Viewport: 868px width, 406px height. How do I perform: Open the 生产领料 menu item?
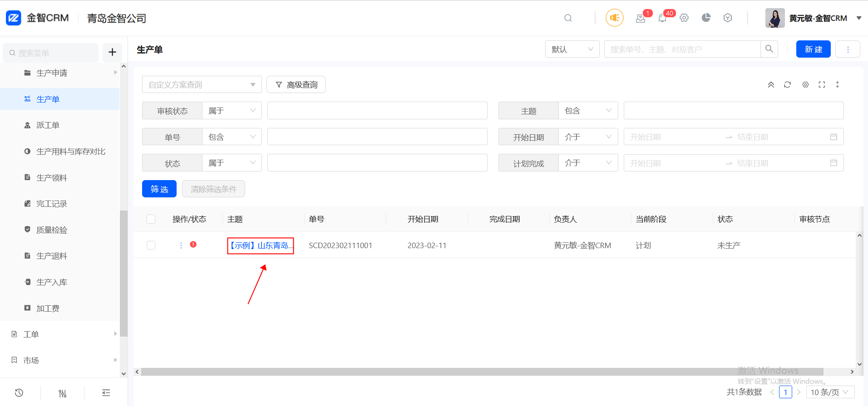point(60,178)
